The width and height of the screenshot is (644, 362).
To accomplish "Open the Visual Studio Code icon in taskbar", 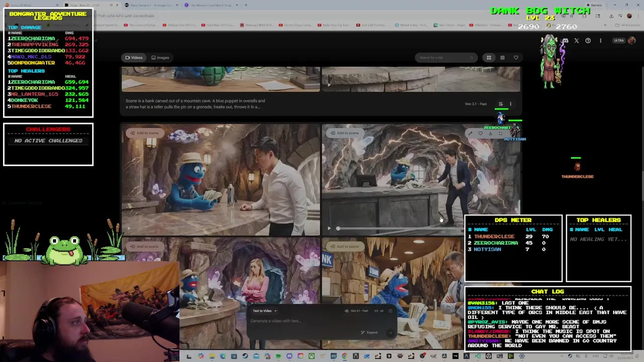I will tap(477, 356).
